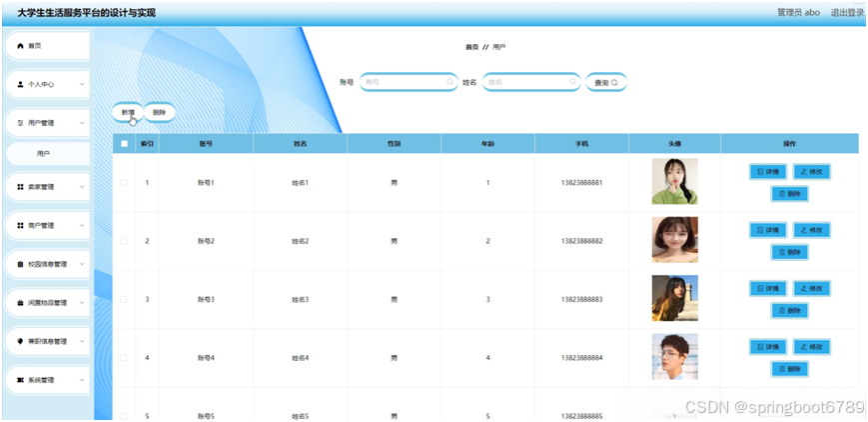Expand the 校园信息管理 chevron
868x422 pixels.
pos(82,265)
